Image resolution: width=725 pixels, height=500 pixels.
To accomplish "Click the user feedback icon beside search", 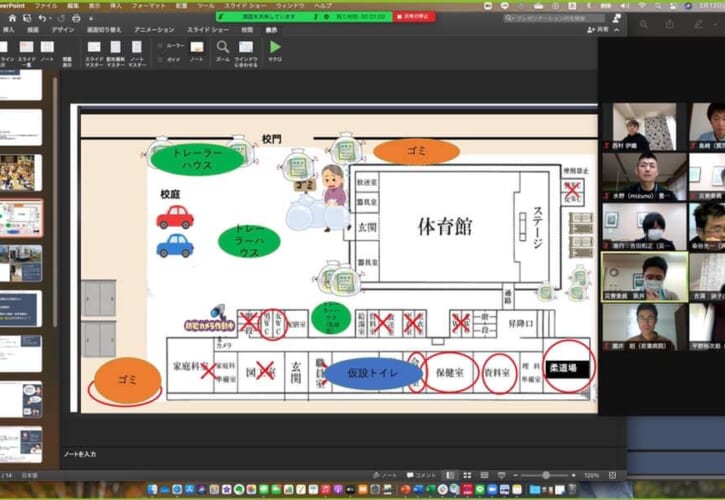I will click(617, 18).
